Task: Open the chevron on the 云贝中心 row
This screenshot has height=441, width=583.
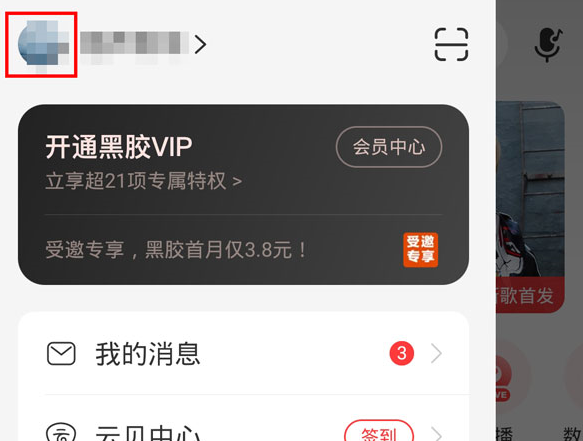Action: (x=437, y=434)
